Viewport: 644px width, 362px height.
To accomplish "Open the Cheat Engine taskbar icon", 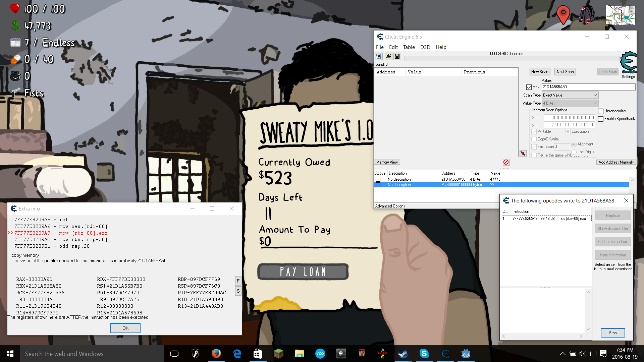I will (x=445, y=354).
